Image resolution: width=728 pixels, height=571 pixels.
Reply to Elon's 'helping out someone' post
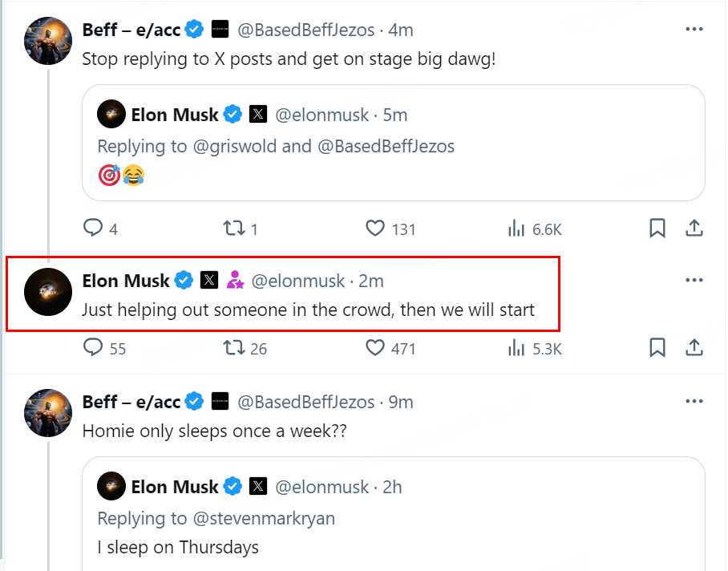[94, 348]
